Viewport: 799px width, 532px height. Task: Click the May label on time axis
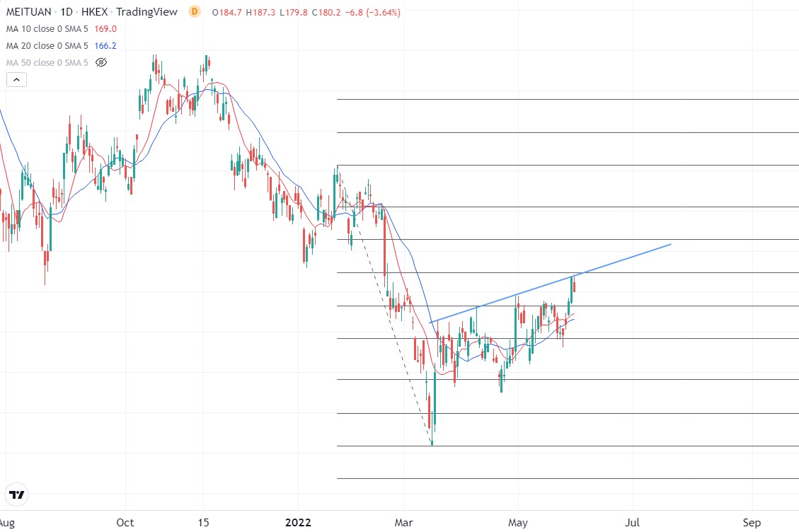[518, 523]
